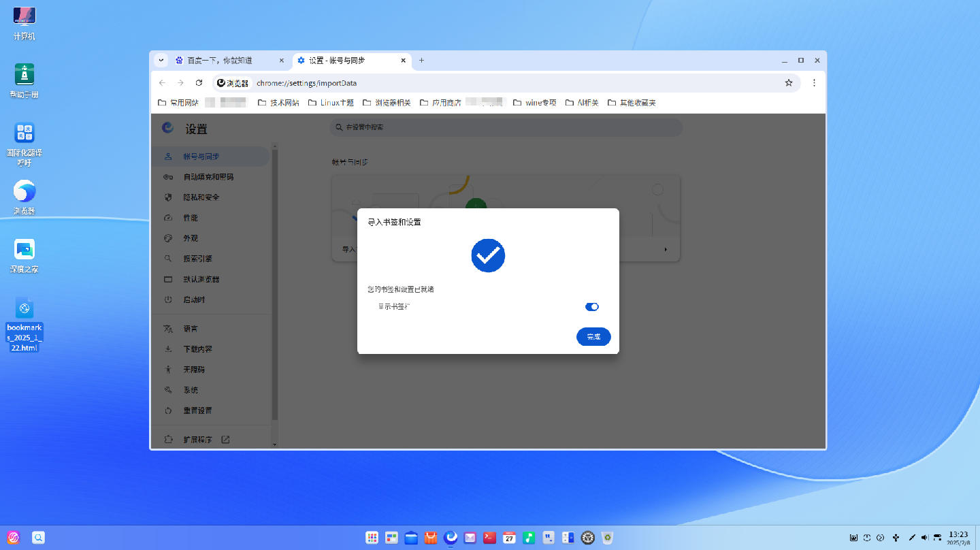Select 帐号与同步 in settings sidebar
980x550 pixels.
click(210, 157)
